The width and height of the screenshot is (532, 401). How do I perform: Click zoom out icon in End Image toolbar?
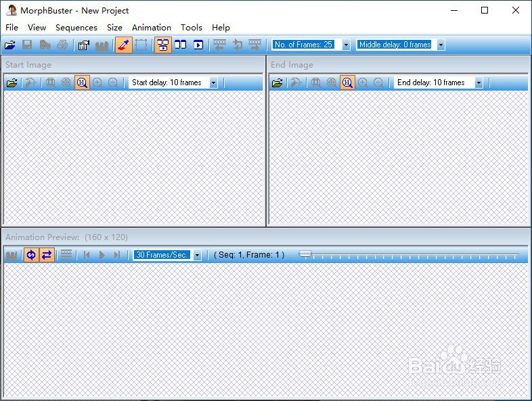378,82
